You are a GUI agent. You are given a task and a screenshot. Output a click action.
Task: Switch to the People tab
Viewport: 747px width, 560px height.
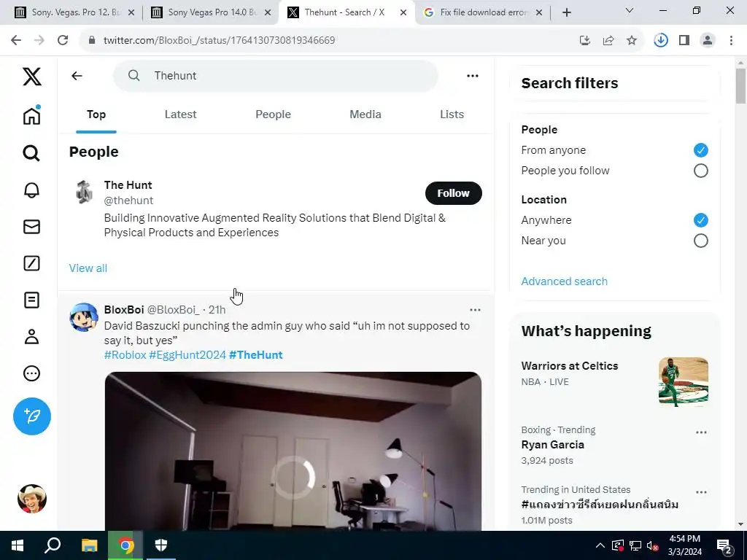click(273, 114)
